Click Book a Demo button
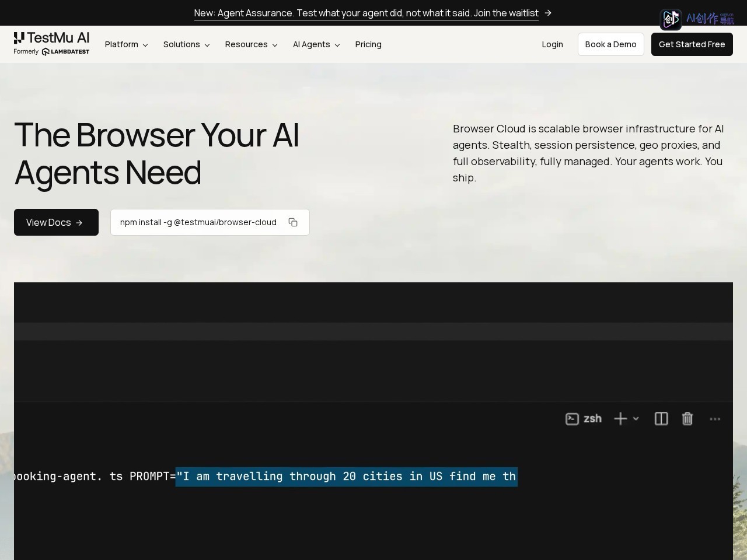Image resolution: width=747 pixels, height=560 pixels. [x=611, y=44]
